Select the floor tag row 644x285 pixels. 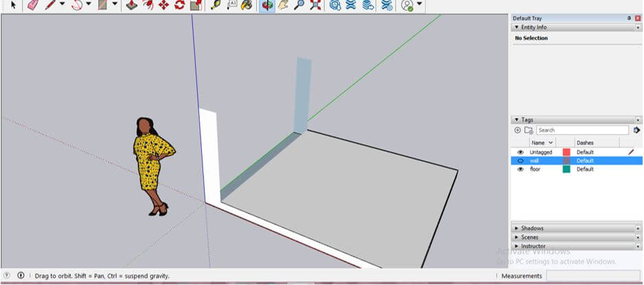point(577,169)
